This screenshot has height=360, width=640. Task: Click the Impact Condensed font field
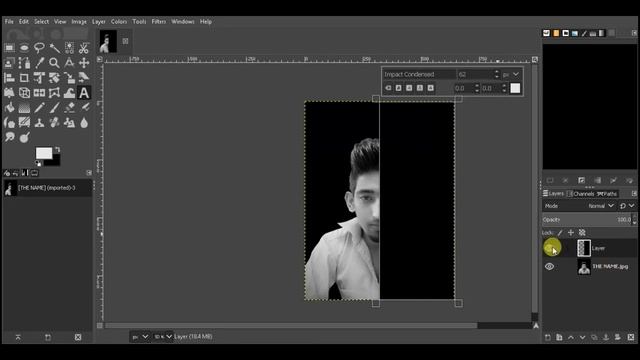[419, 74]
